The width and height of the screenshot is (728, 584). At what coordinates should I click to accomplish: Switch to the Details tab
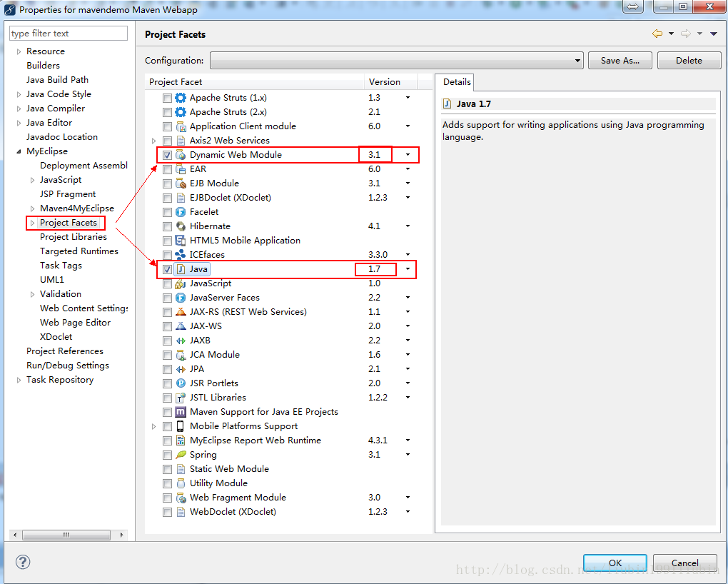(456, 82)
